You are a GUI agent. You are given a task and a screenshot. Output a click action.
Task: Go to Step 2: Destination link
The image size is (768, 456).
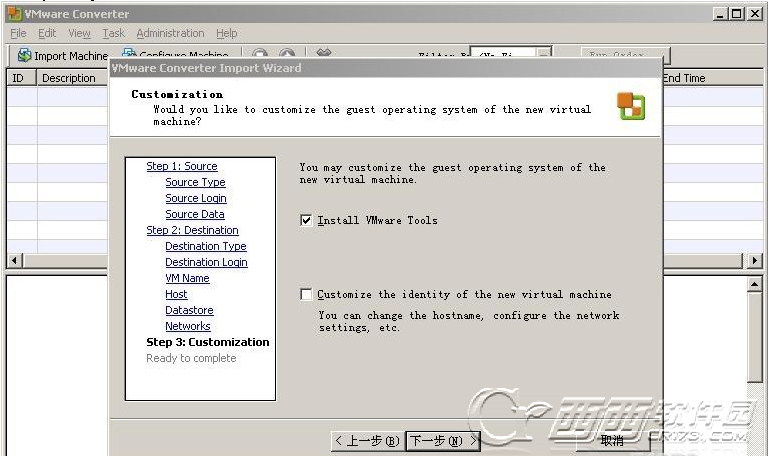192,230
